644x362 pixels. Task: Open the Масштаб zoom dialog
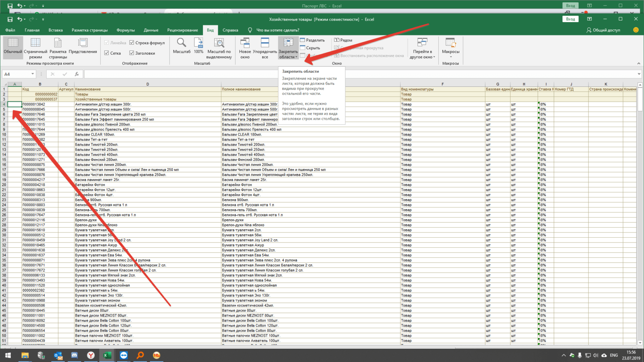pyautogui.click(x=182, y=46)
